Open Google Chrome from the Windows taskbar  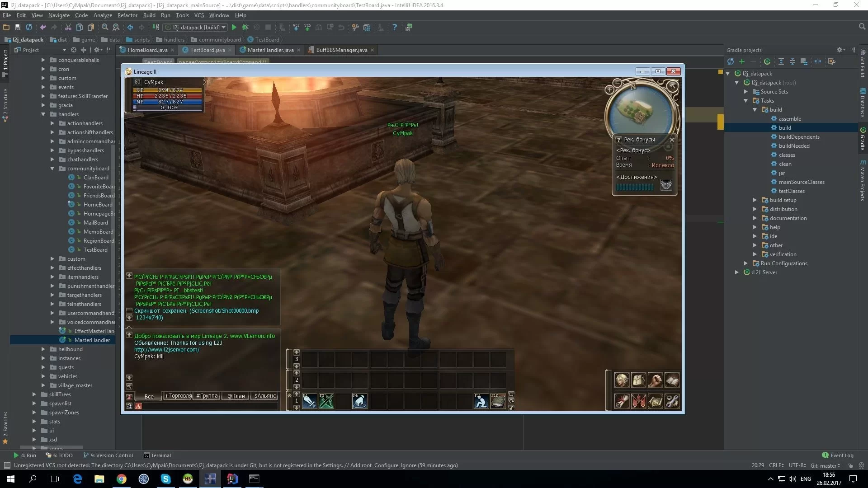(122, 479)
